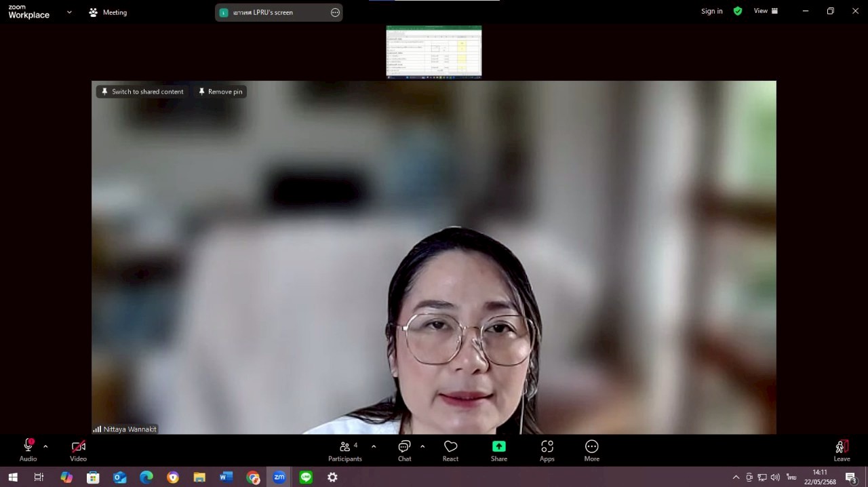The image size is (868, 487).
Task: Open the volume control in system tray
Action: (x=775, y=478)
